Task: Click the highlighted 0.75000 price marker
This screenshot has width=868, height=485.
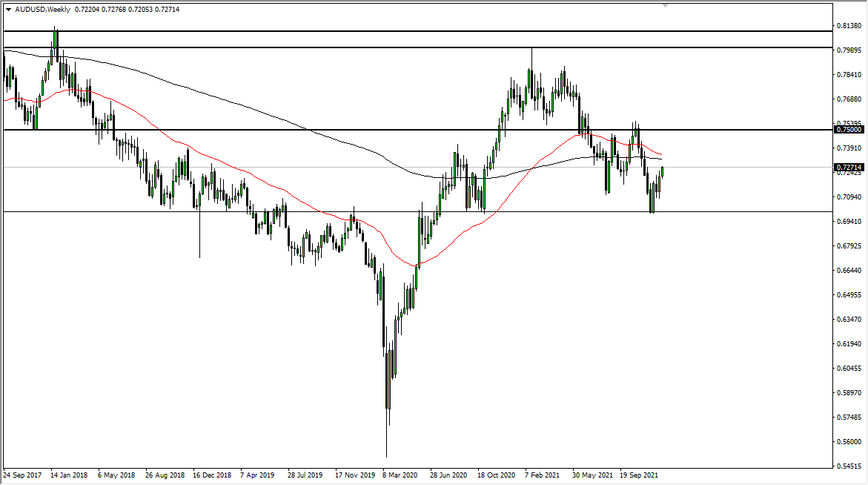Action: coord(849,129)
